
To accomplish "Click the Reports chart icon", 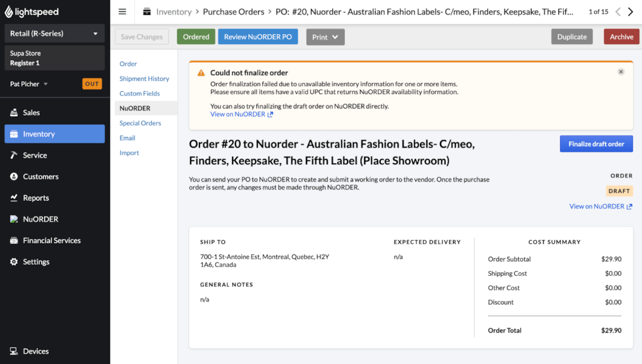I will tap(14, 198).
